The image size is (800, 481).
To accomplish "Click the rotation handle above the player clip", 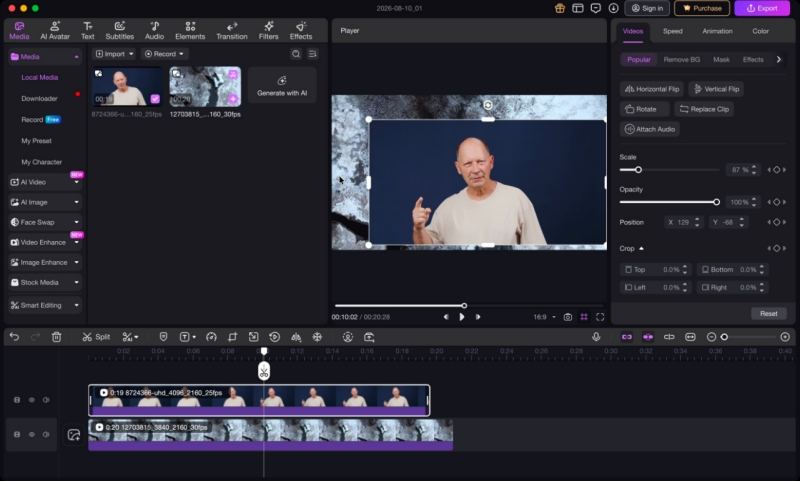I will pos(488,105).
